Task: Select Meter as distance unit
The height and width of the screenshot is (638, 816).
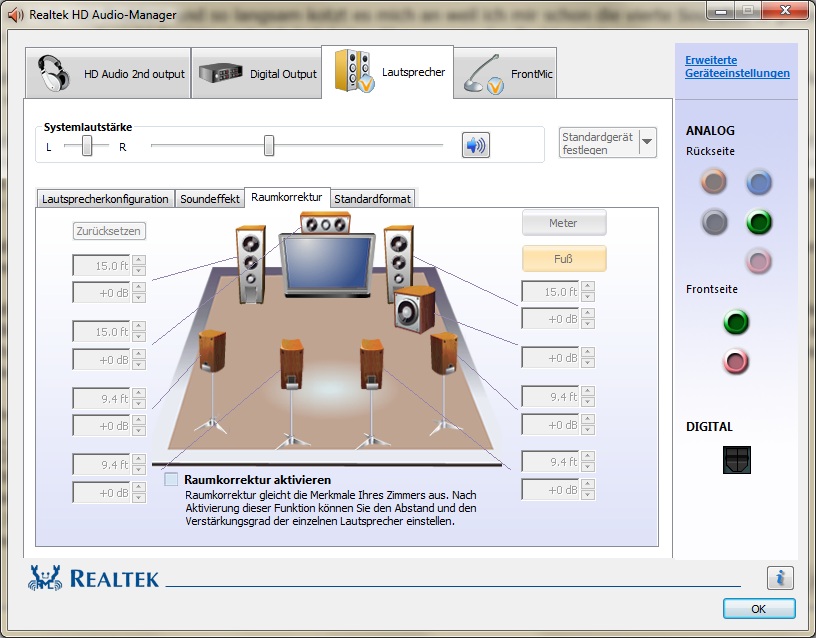Action: [564, 223]
